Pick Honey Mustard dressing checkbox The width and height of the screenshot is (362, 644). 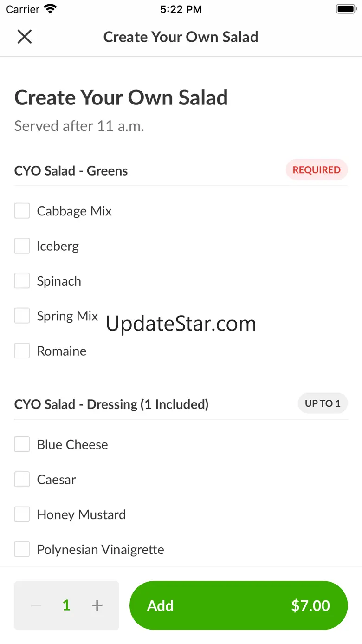coord(22,514)
